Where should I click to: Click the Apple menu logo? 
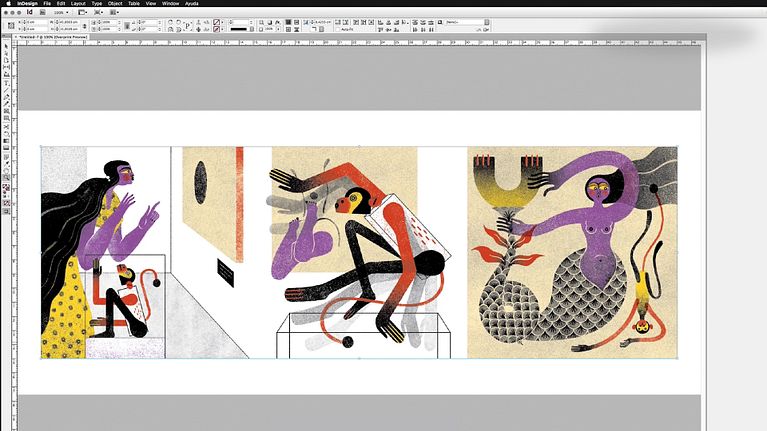click(x=7, y=4)
